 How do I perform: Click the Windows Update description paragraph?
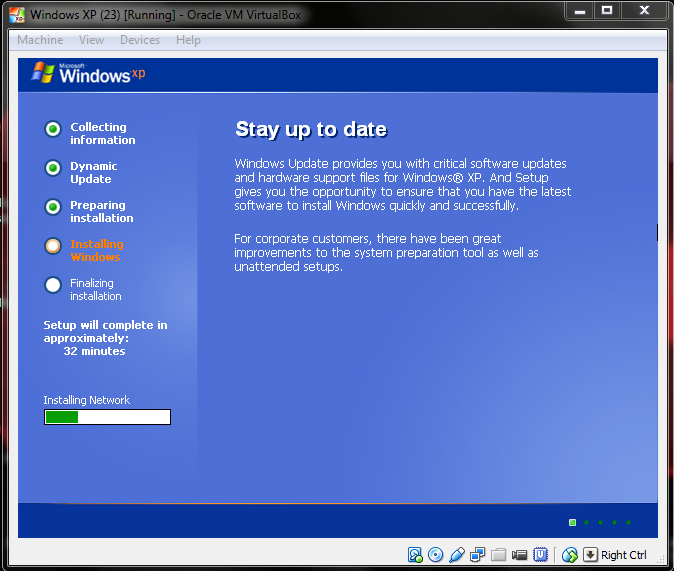[402, 184]
